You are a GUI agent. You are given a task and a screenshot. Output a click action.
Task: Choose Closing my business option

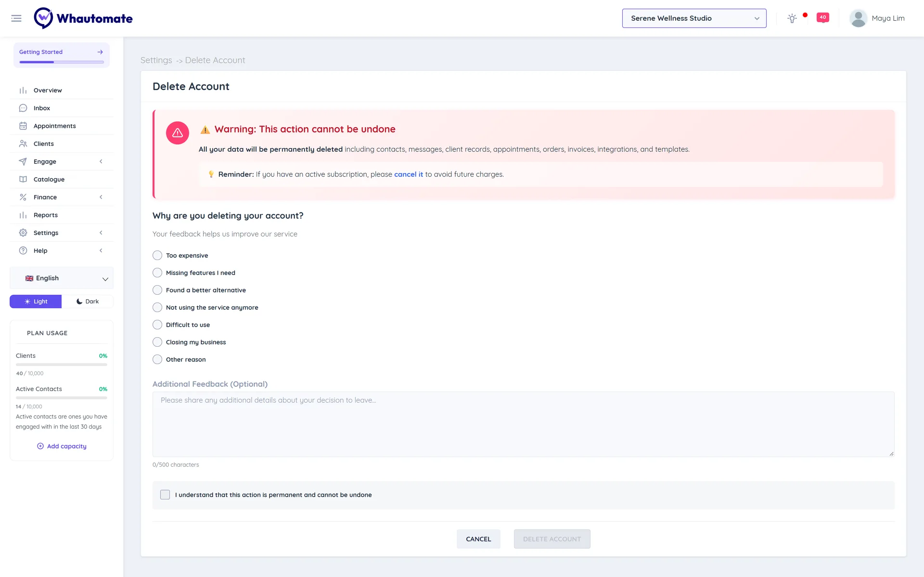[x=157, y=342]
